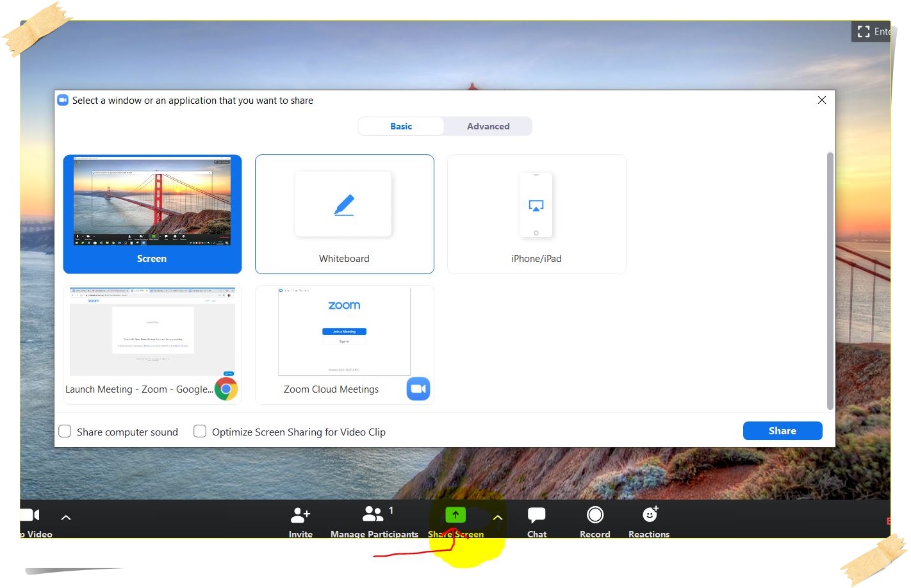Choose the Whiteboard share option
Screen dimensions: 911x588
[345, 214]
